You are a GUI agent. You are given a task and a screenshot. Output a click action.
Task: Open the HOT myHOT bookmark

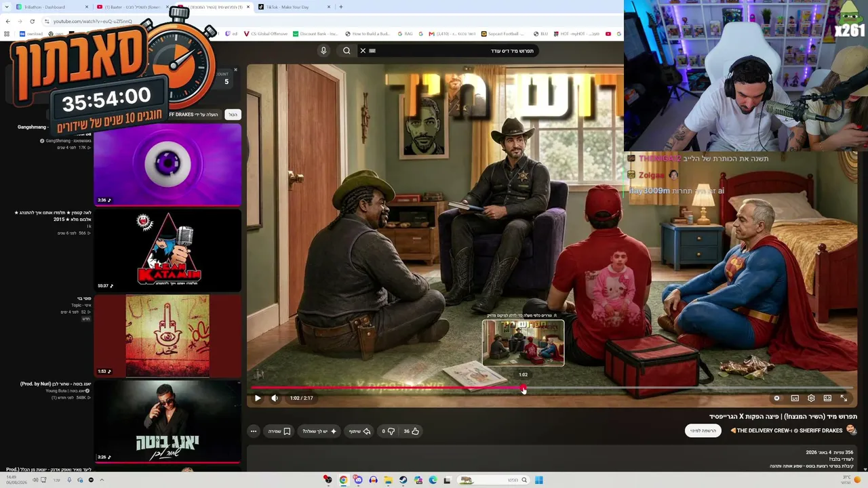point(576,34)
